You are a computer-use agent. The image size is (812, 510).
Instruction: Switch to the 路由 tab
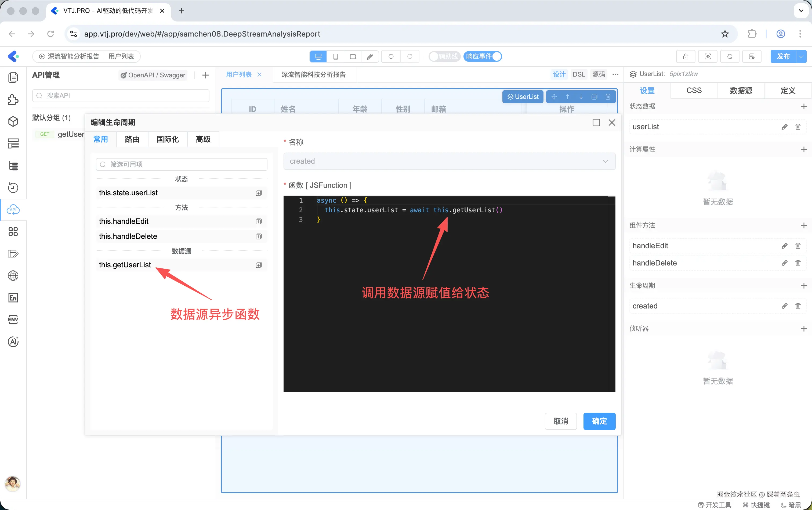pyautogui.click(x=132, y=139)
